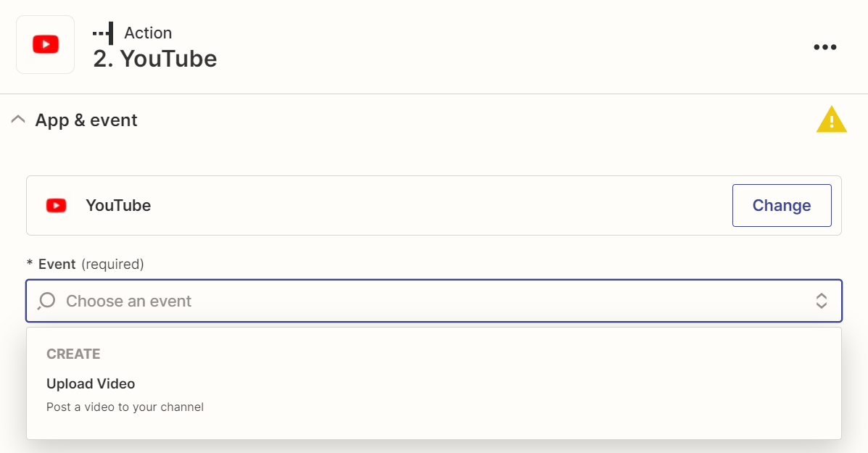
Task: Click the "2. YouTube" step title
Action: coord(155,59)
